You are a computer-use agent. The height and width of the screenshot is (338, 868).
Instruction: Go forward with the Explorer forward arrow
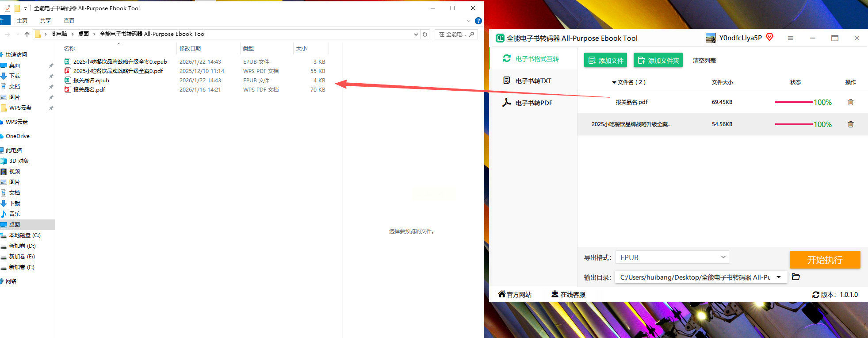coord(8,34)
